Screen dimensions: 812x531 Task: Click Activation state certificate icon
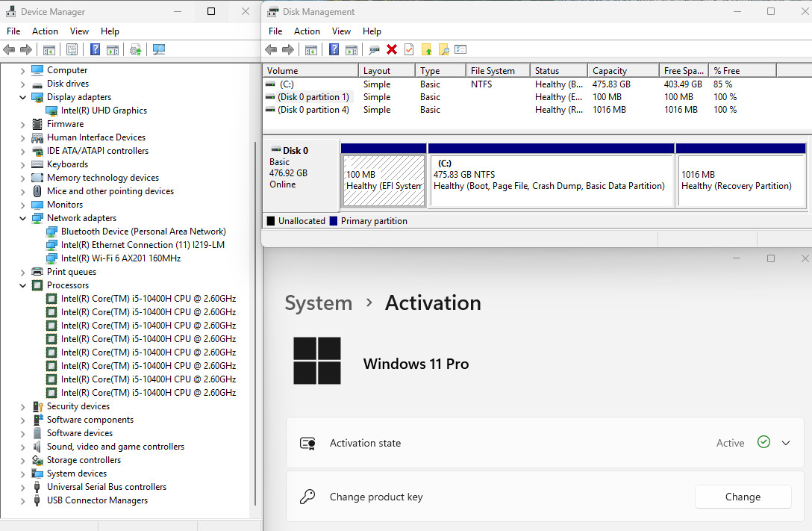(x=307, y=444)
